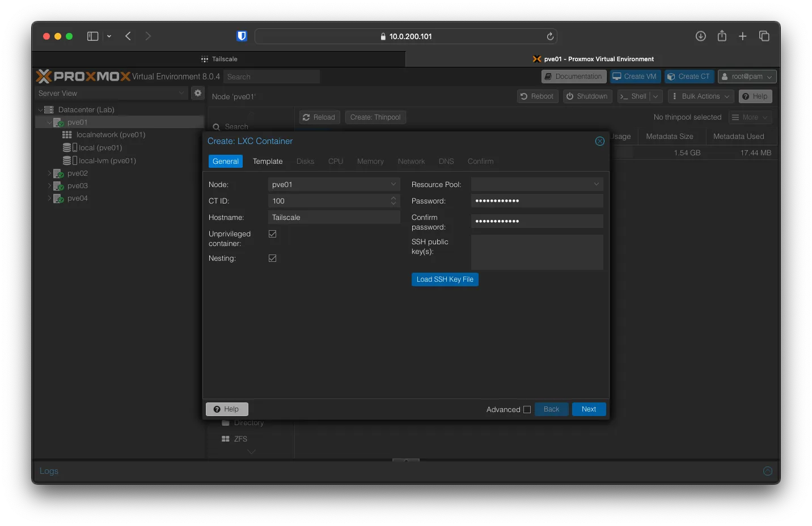Toggle the Safari sidebar icon
812x526 pixels.
tap(92, 36)
